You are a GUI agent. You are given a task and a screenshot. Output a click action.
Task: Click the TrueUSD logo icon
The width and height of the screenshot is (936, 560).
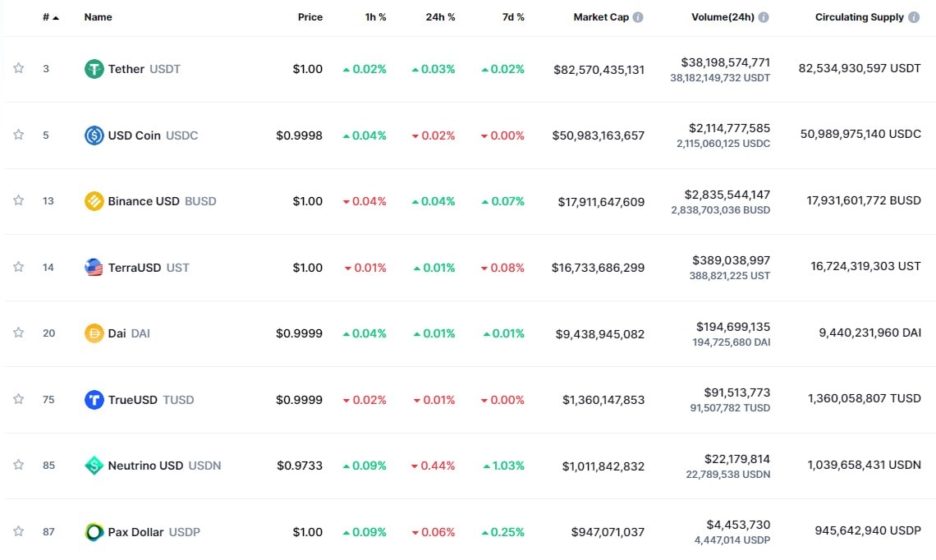(94, 400)
